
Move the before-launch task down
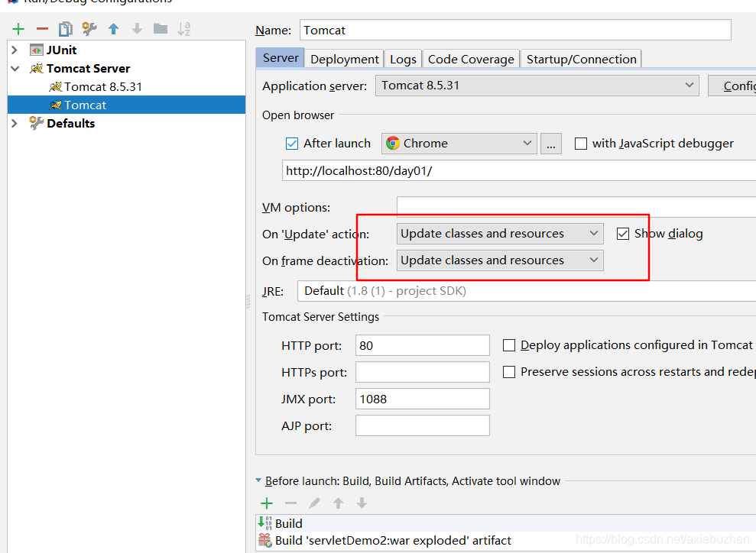[x=362, y=503]
